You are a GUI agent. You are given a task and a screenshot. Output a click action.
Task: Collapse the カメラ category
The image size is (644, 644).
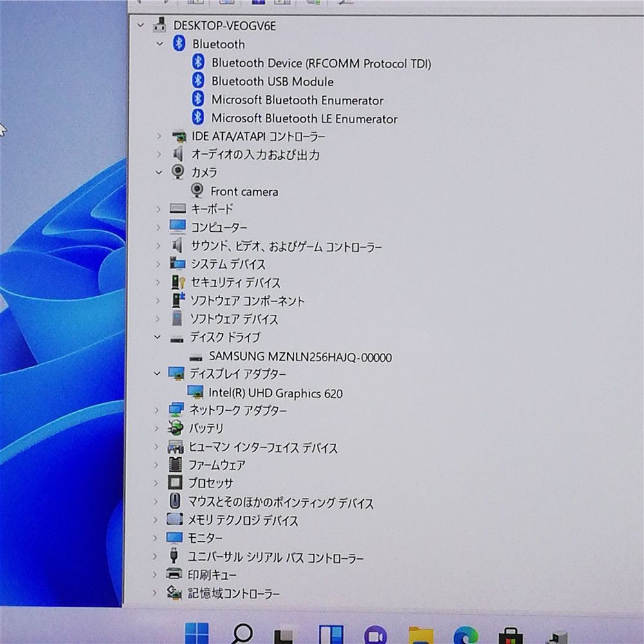(x=159, y=173)
